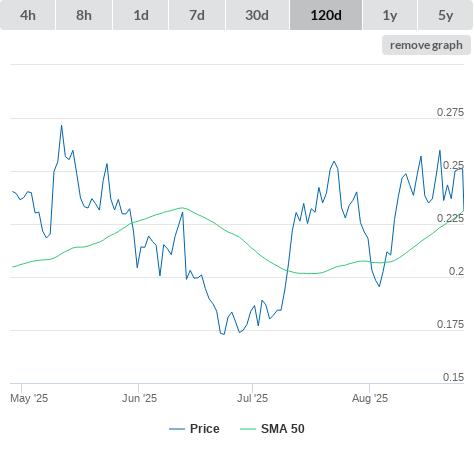The image size is (474, 455).
Task: Choose the 1d chart range
Action: (141, 15)
